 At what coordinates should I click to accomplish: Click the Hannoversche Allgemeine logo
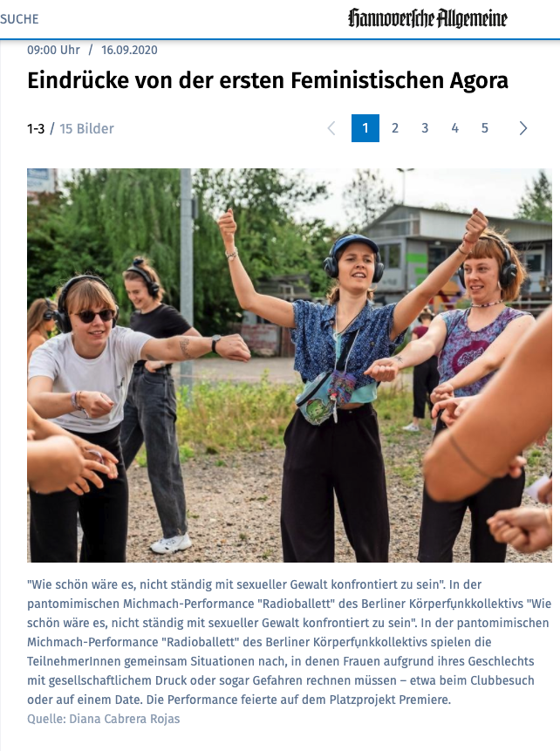click(x=427, y=18)
